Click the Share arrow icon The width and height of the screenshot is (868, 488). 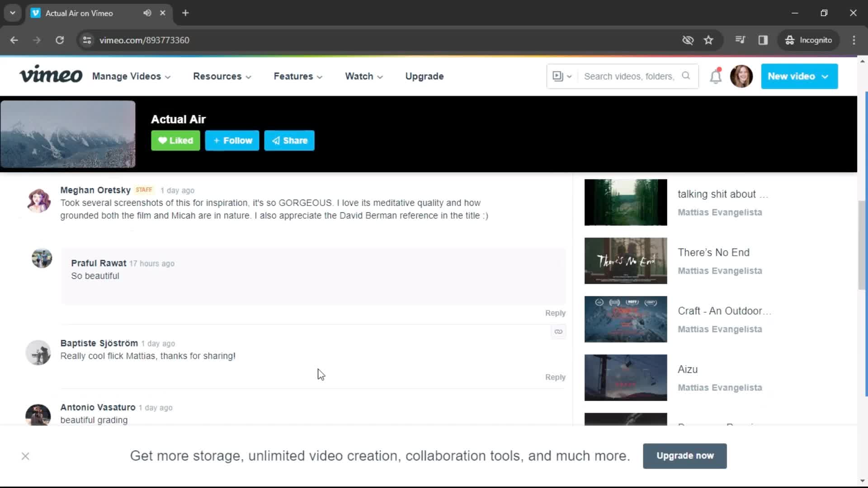point(275,140)
